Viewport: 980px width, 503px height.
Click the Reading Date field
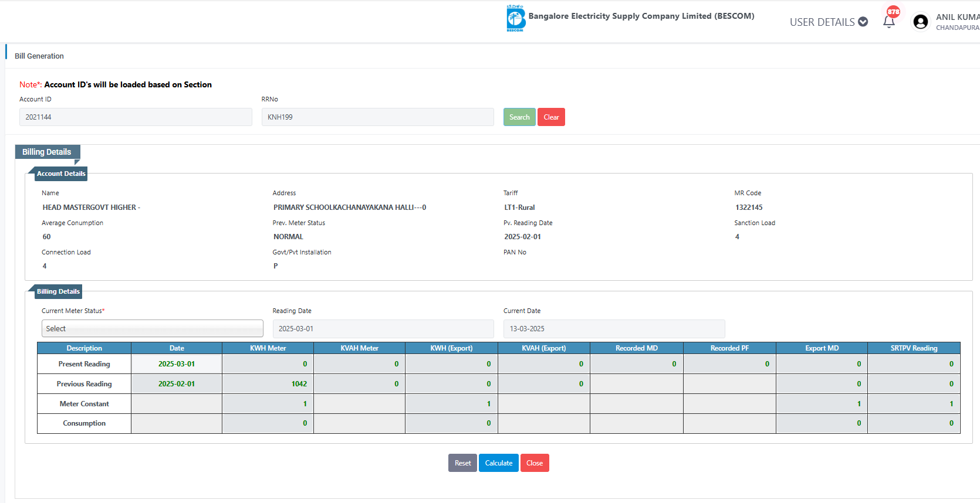[x=383, y=328]
